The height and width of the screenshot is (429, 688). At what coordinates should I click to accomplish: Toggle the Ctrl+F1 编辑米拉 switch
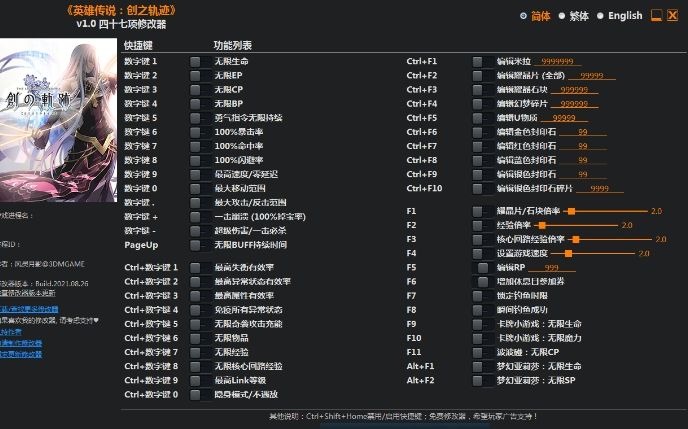tap(483, 61)
